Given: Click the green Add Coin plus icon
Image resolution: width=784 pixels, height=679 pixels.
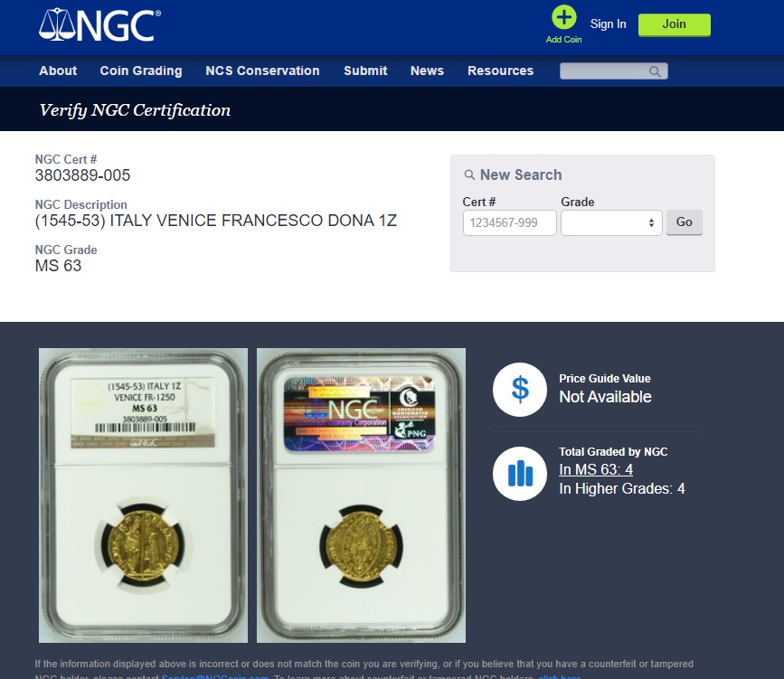Looking at the screenshot, I should click(x=563, y=17).
